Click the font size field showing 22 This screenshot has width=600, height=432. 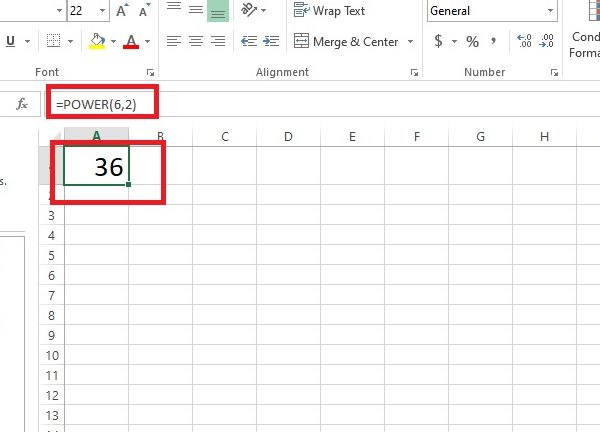[x=82, y=10]
